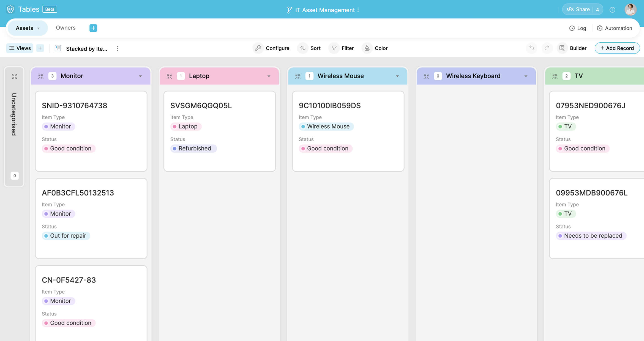Screen dimensions: 644x341
Task: Open stacked view three-dot options
Action: (118, 49)
